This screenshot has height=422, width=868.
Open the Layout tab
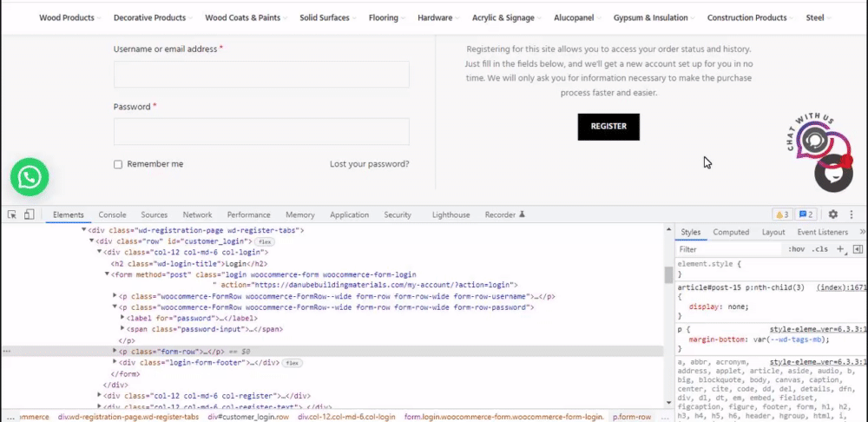coord(773,232)
